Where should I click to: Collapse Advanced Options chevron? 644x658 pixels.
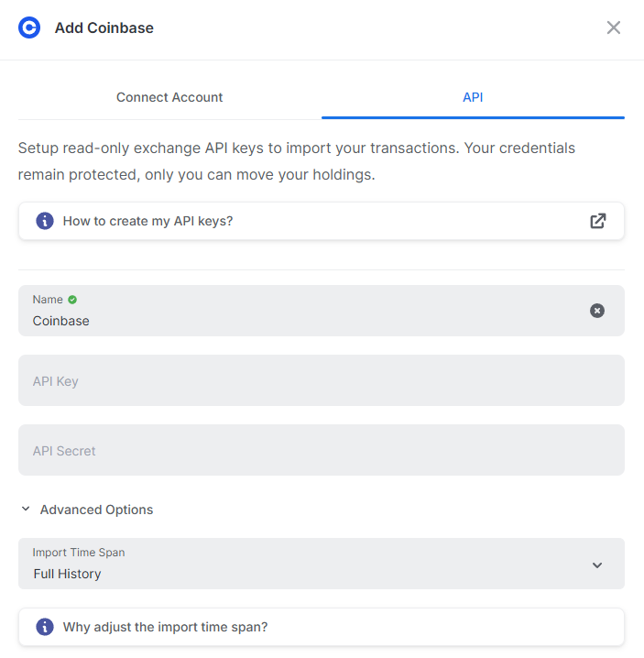pos(26,509)
